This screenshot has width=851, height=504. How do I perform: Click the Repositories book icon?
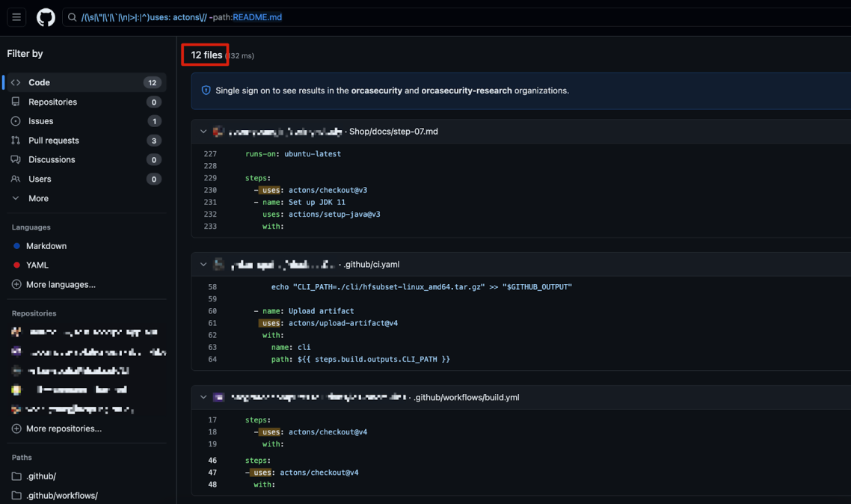(x=16, y=102)
